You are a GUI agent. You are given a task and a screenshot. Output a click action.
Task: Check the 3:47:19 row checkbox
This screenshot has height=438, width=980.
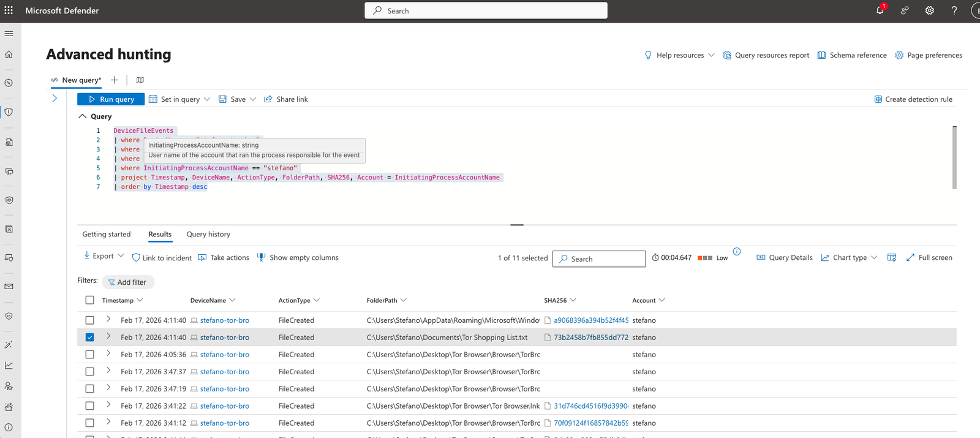(x=90, y=389)
